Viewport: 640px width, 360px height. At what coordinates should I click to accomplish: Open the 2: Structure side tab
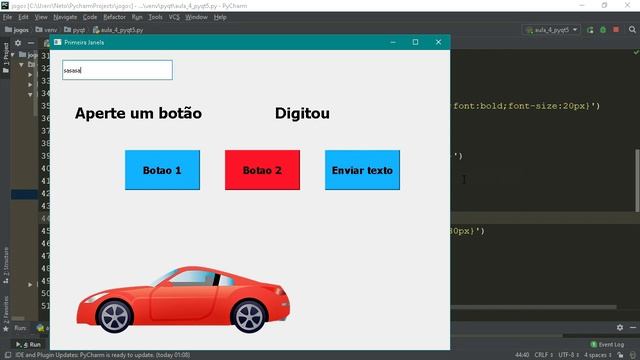pos(6,266)
